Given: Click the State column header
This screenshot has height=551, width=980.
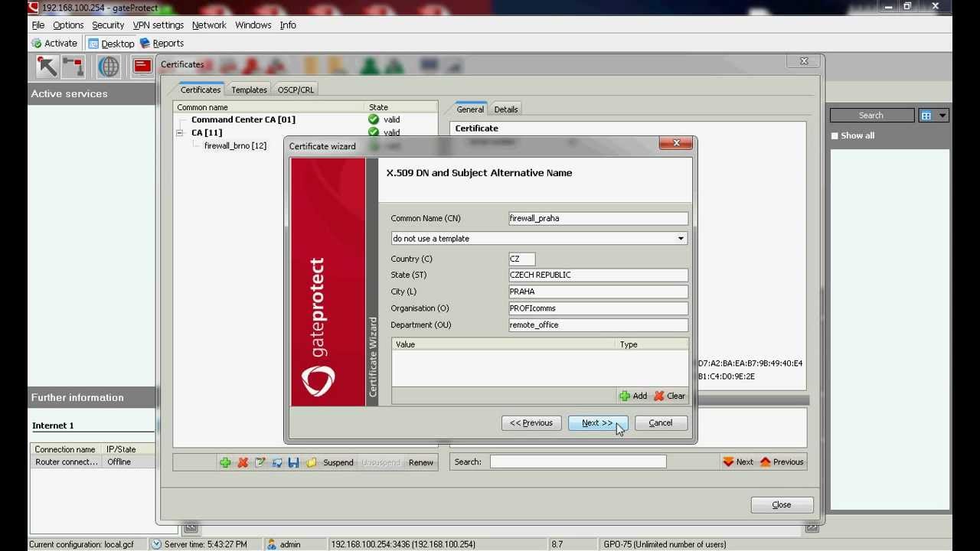Looking at the screenshot, I should click(401, 108).
